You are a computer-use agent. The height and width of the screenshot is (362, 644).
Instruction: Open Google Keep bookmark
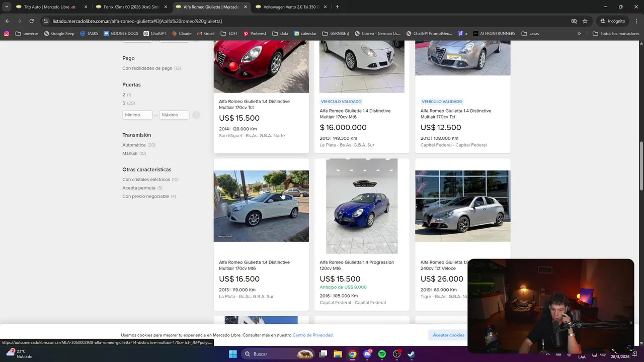[59, 34]
